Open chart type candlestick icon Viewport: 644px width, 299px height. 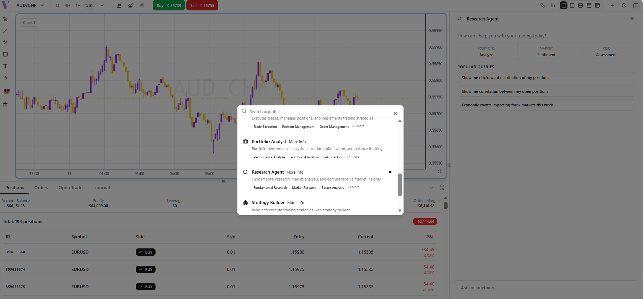(119, 6)
